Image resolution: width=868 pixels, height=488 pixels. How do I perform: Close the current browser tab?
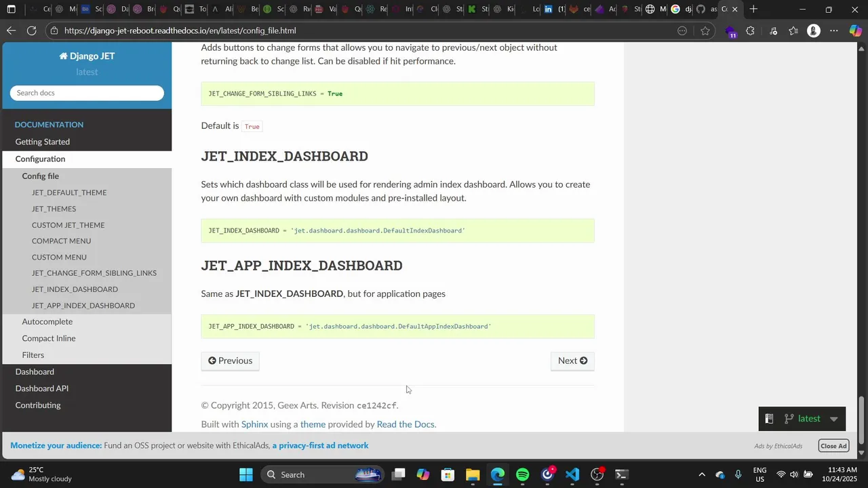(734, 9)
